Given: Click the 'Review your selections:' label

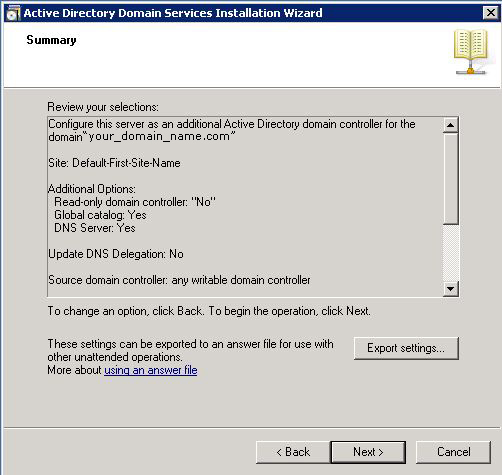Looking at the screenshot, I should pos(103,107).
